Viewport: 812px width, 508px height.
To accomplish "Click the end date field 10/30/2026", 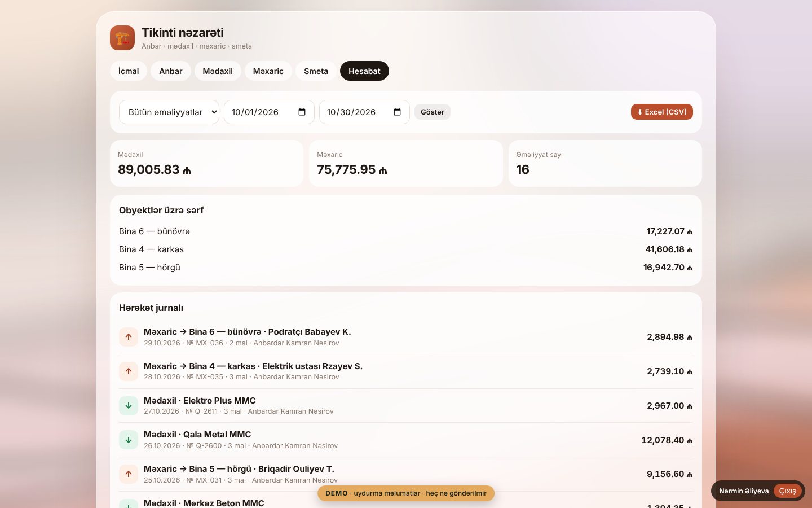I will (364, 112).
